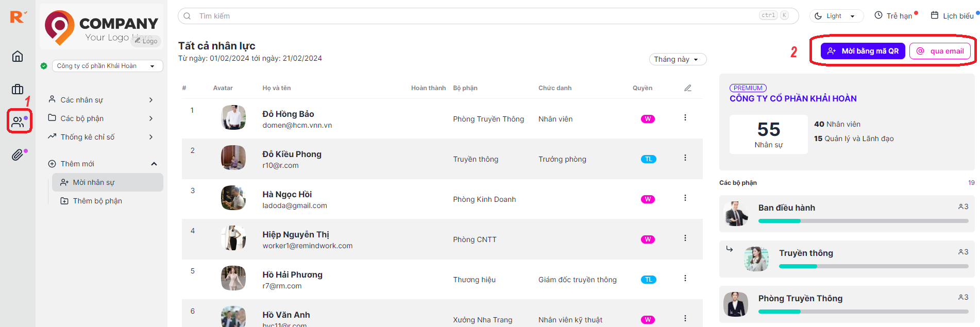Screen dimensions: 980x327
Task: Click the briefcase icon in left sidebar
Action: [x=18, y=89]
